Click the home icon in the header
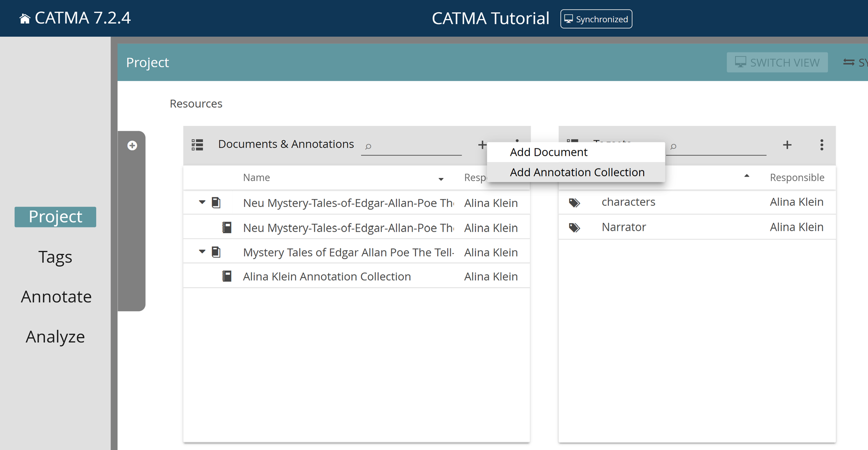Viewport: 868px width, 450px height. click(x=25, y=18)
